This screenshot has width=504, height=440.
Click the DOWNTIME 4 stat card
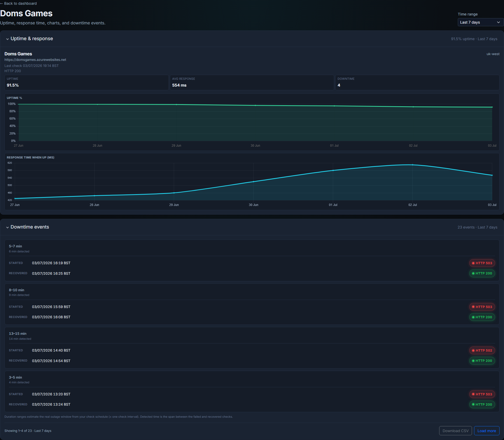(417, 82)
